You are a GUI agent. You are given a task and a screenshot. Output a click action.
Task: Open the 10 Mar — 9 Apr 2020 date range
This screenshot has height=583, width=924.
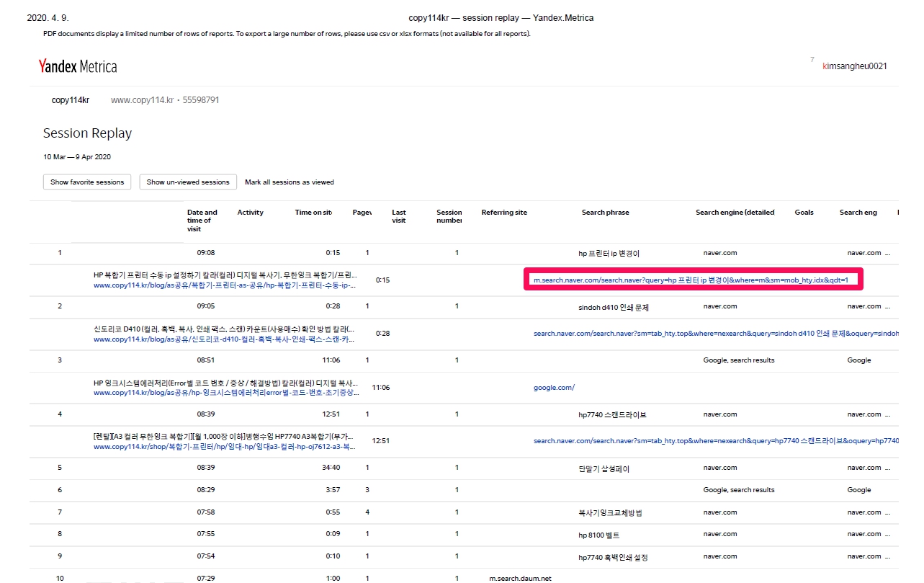click(x=77, y=156)
